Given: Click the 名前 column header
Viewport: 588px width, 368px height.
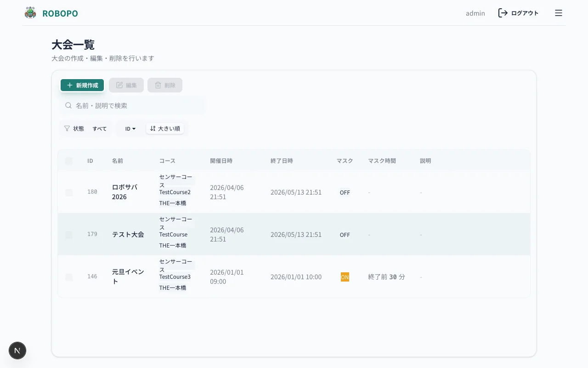Looking at the screenshot, I should point(118,161).
